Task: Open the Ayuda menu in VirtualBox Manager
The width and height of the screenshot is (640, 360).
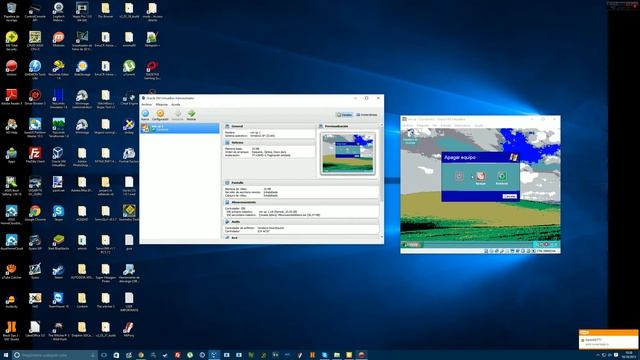Action: click(176, 104)
